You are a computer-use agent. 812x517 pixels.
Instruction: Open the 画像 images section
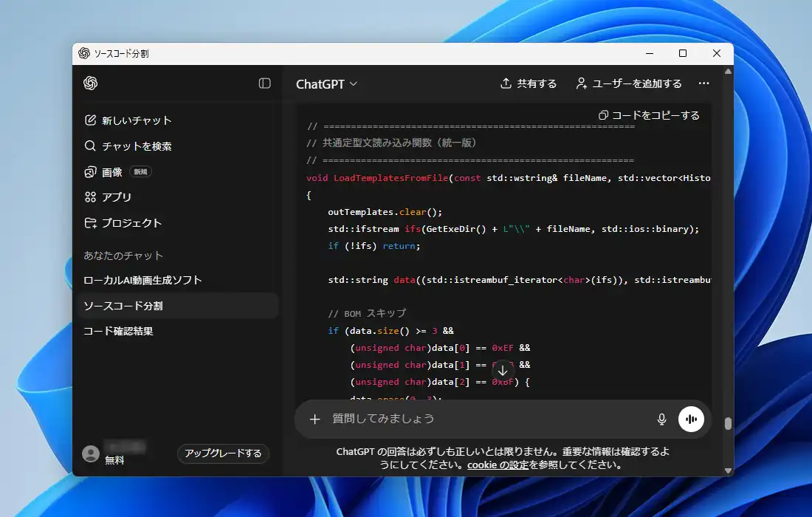pyautogui.click(x=112, y=172)
